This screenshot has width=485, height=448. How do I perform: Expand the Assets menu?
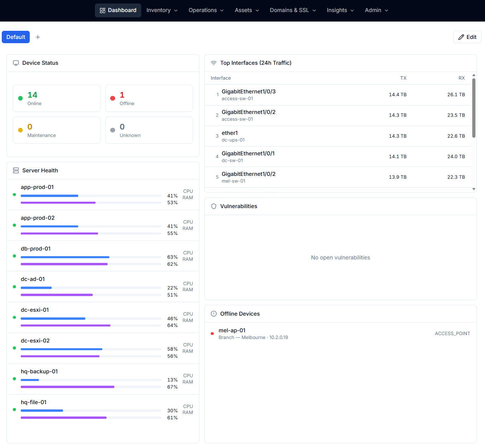pyautogui.click(x=247, y=11)
